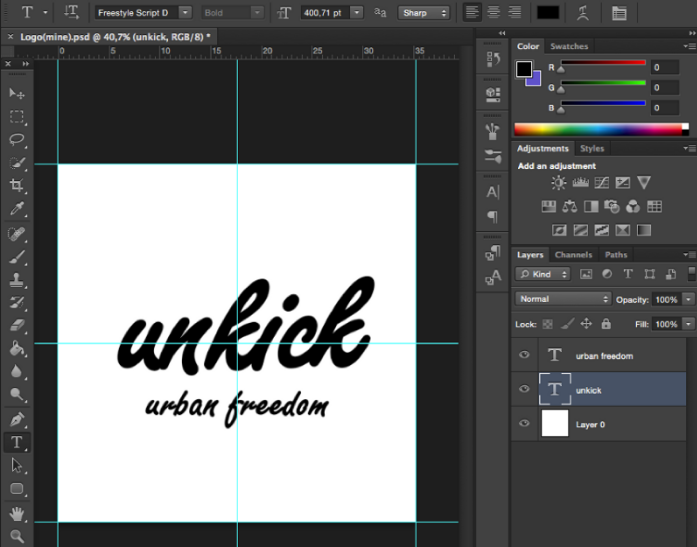Image resolution: width=697 pixels, height=547 pixels.
Task: Select the Crop tool
Action: [x=17, y=185]
